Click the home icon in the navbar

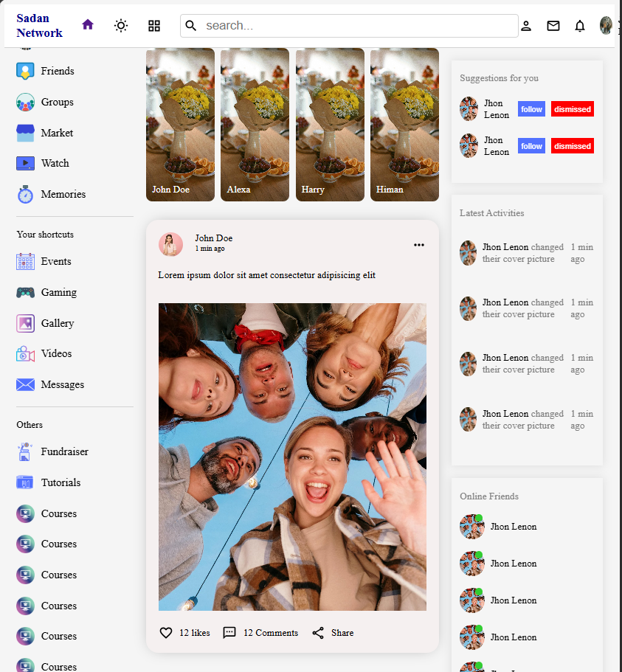pos(88,25)
